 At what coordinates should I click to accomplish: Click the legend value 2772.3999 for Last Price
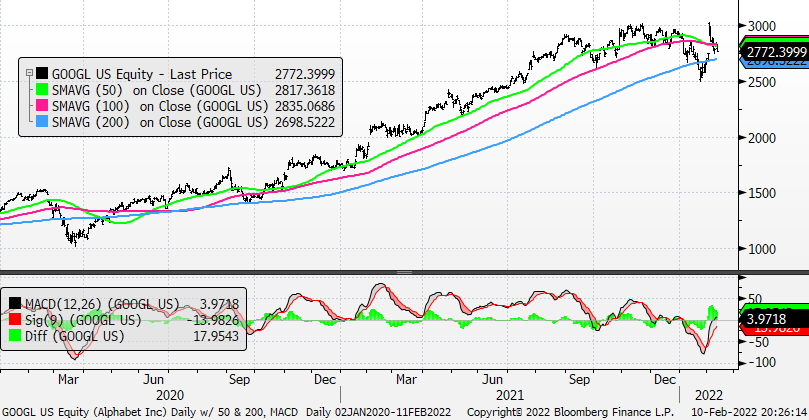305,74
